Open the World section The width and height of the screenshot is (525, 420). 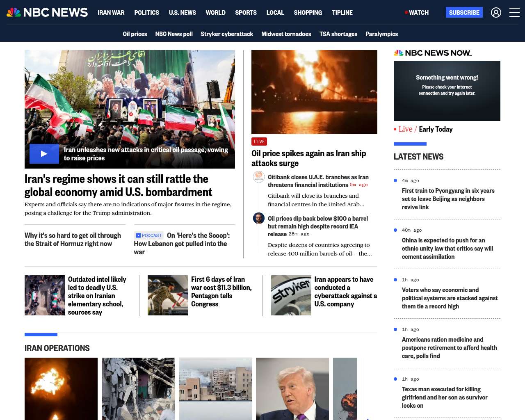point(216,13)
